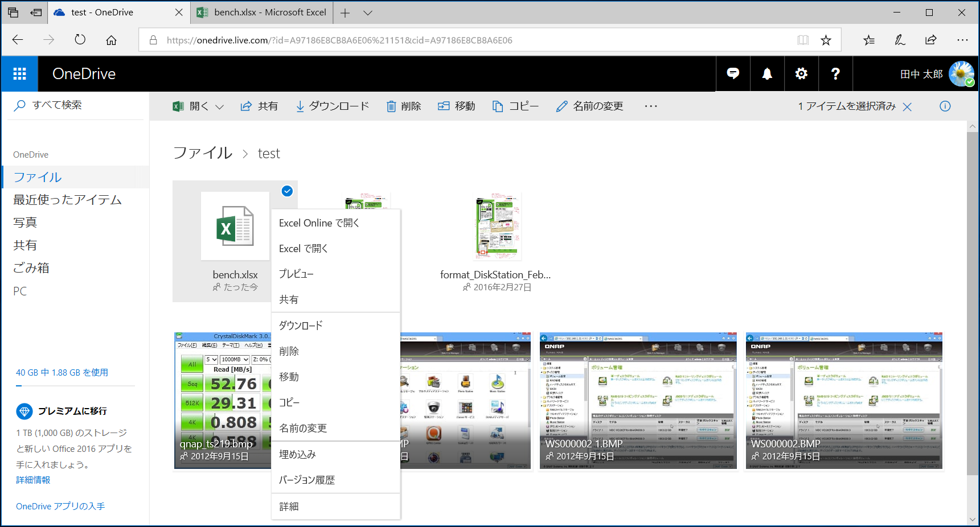Select the 削除 toolbar icon
The height and width of the screenshot is (527, 980).
pyautogui.click(x=391, y=106)
